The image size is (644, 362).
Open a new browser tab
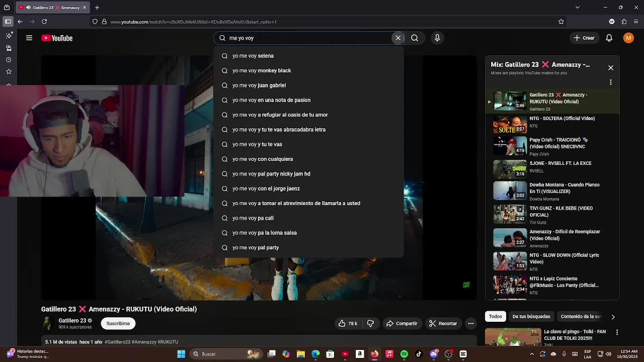tap(97, 8)
